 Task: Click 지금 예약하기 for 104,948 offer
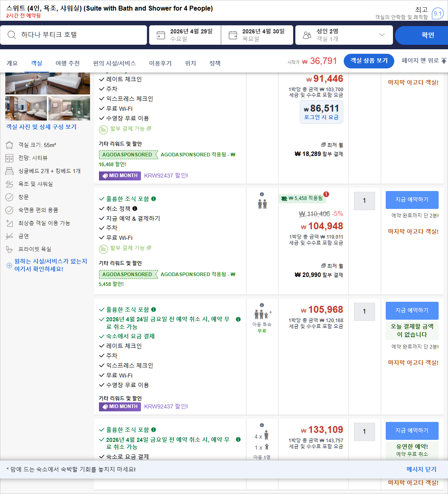tap(412, 200)
